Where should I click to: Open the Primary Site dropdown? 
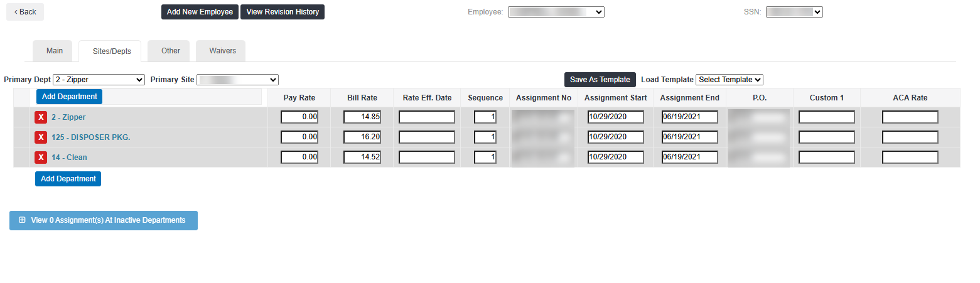click(x=237, y=80)
